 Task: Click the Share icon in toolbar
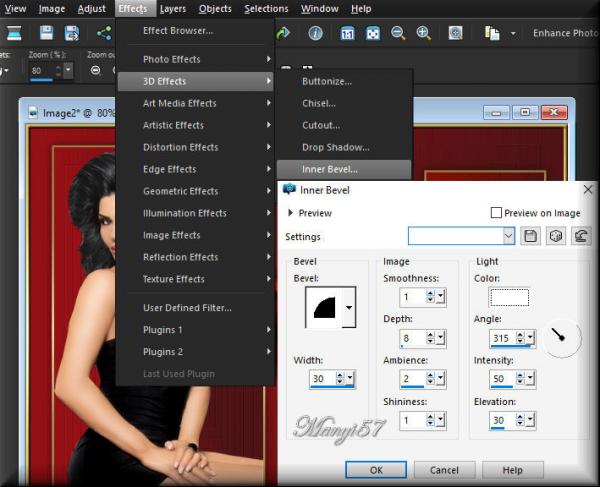103,33
